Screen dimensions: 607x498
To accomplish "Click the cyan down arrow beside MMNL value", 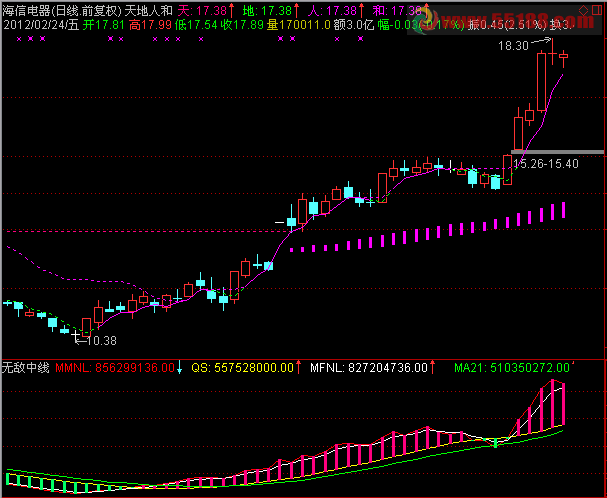I will [x=179, y=367].
